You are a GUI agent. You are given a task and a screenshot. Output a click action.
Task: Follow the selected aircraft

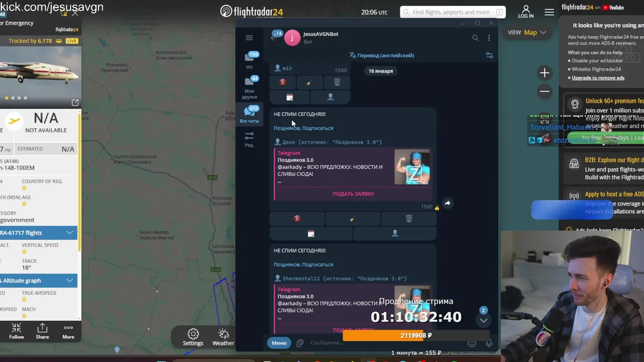click(16, 331)
